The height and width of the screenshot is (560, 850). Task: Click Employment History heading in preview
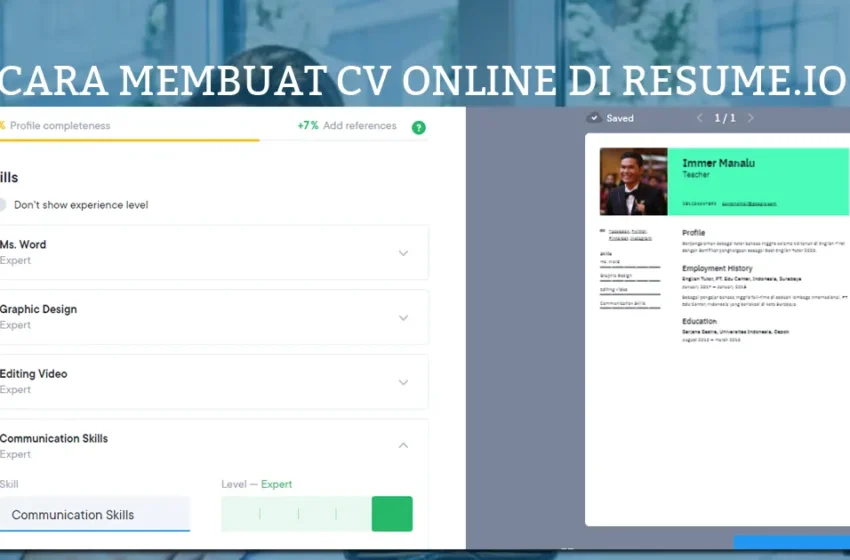[717, 268]
